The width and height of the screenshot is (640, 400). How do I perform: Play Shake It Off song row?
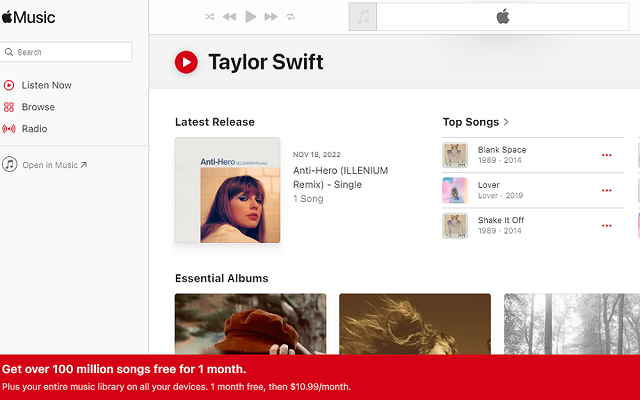coord(533,225)
